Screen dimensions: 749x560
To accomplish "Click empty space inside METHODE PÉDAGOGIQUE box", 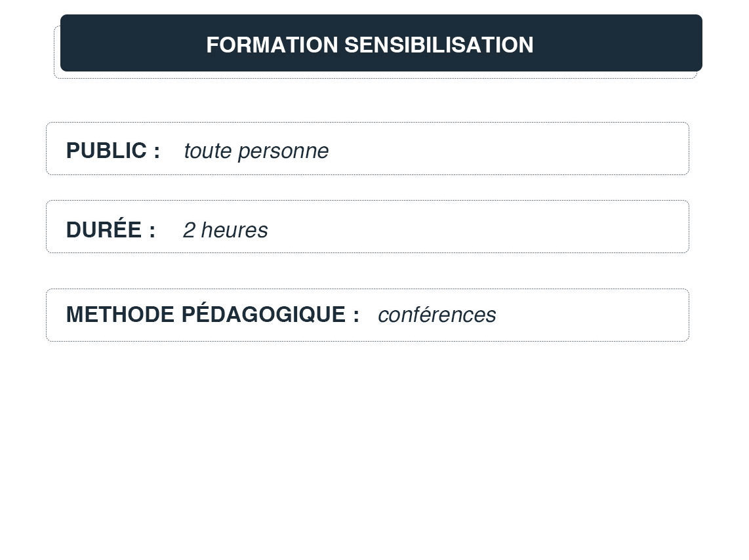I will click(x=590, y=315).
